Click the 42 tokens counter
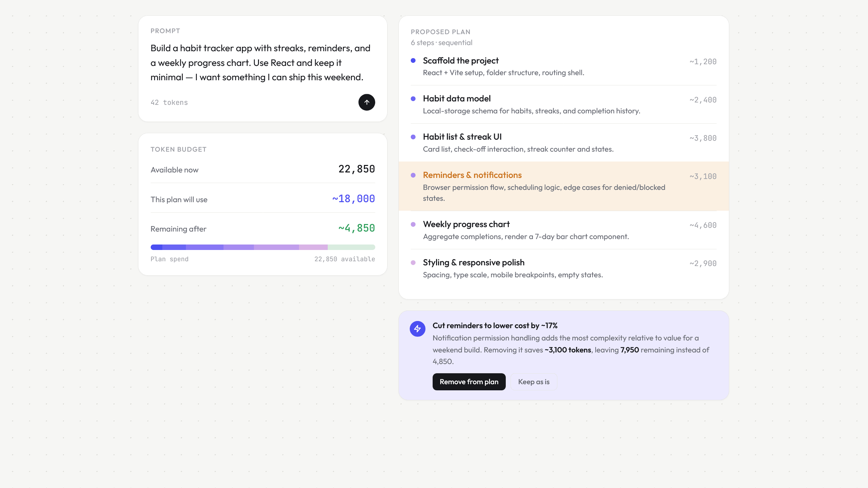The image size is (868, 488). (x=169, y=102)
